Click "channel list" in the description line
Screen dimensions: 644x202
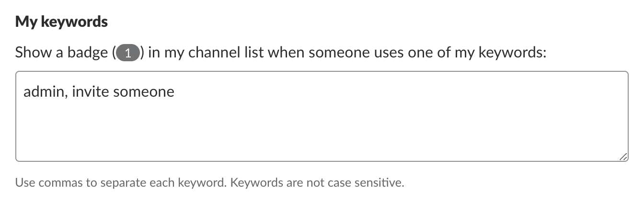click(x=226, y=53)
